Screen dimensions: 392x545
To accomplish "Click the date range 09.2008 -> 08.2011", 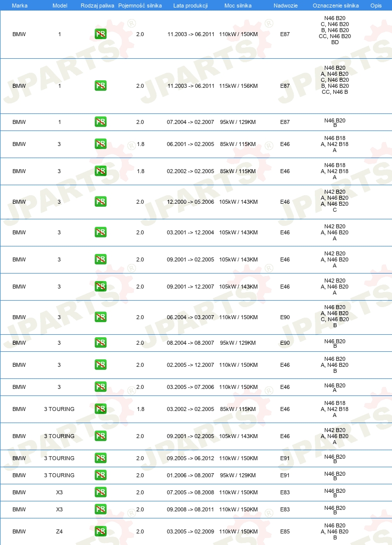I will (x=190, y=509).
